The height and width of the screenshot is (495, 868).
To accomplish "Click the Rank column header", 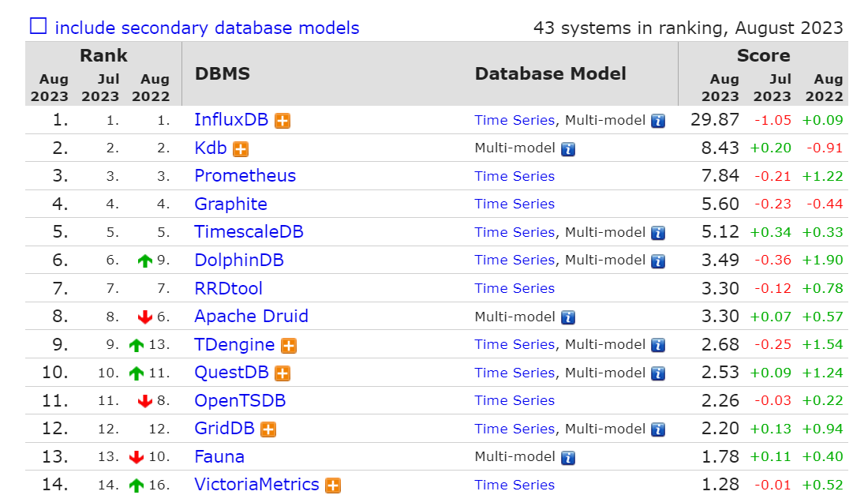I will tap(103, 55).
